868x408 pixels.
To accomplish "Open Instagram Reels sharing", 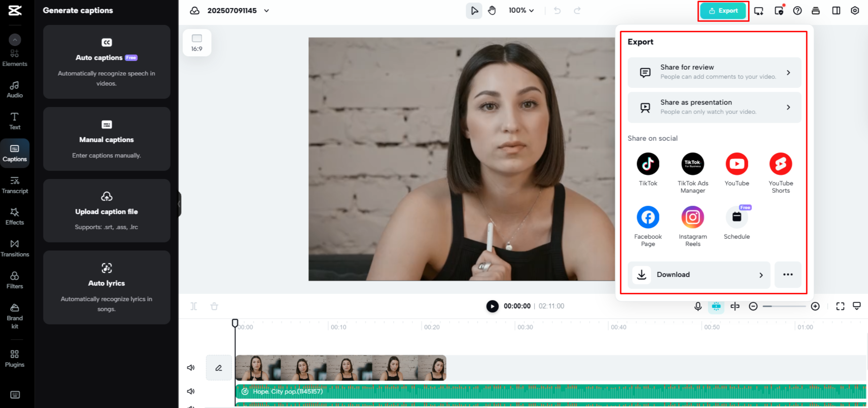I will [x=692, y=217].
